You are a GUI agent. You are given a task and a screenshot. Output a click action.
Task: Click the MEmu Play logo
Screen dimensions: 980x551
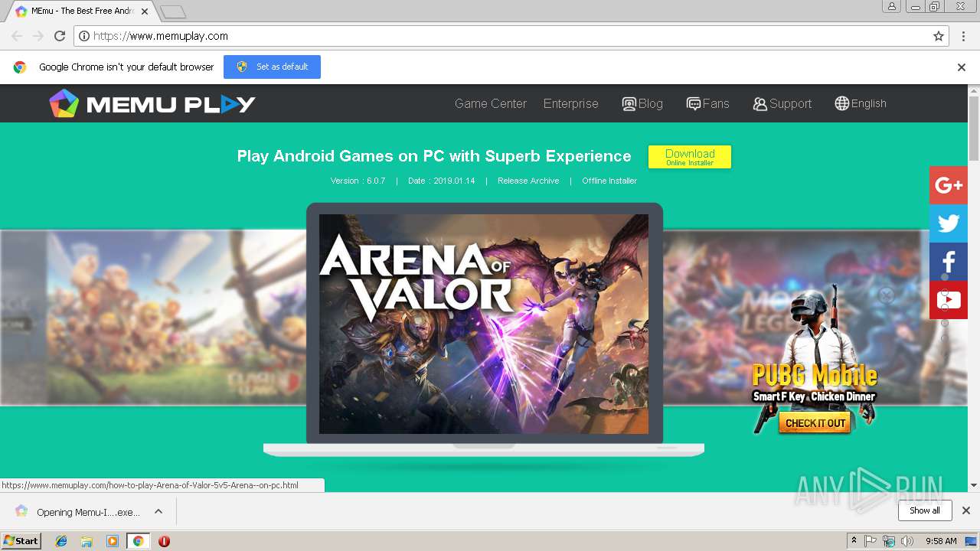152,103
